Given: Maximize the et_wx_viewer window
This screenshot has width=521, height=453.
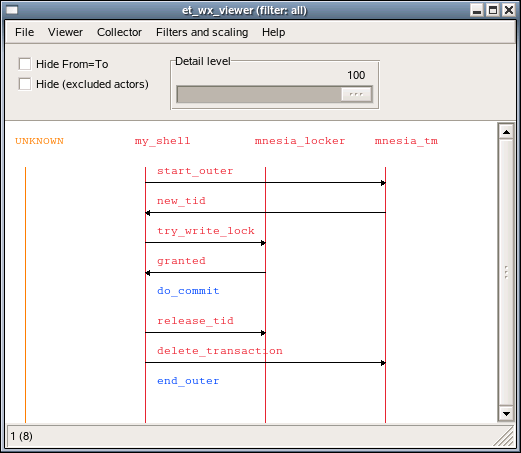Looking at the screenshot, I should tap(493, 10).
